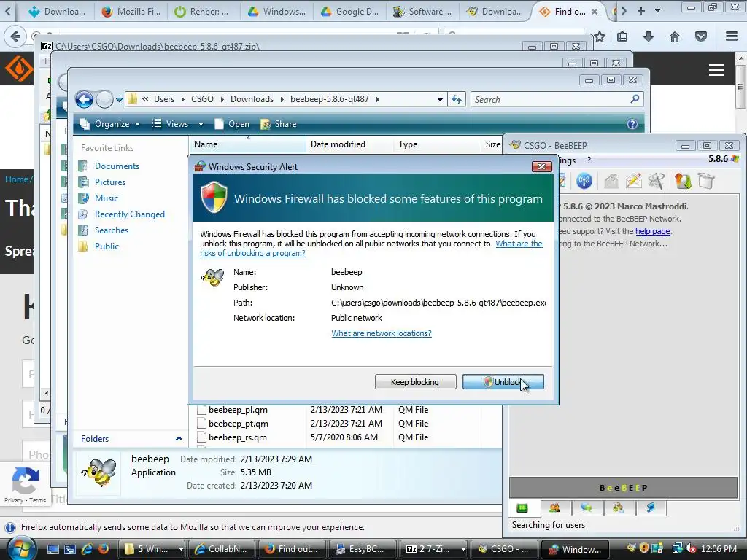The height and width of the screenshot is (560, 747).
Task: Click the BeeBEEP grayed-out mailbox icon
Action: (x=611, y=181)
